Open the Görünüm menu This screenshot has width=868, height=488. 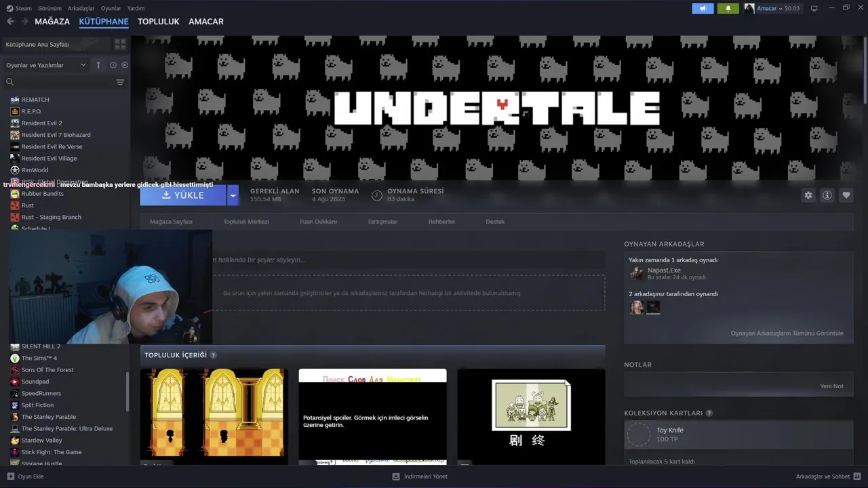50,8
